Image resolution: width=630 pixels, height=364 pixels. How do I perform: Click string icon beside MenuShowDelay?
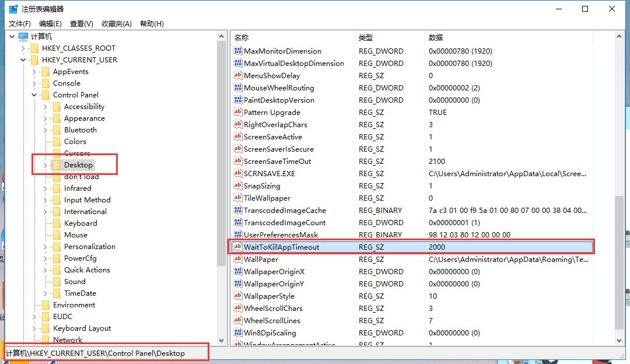coord(238,75)
